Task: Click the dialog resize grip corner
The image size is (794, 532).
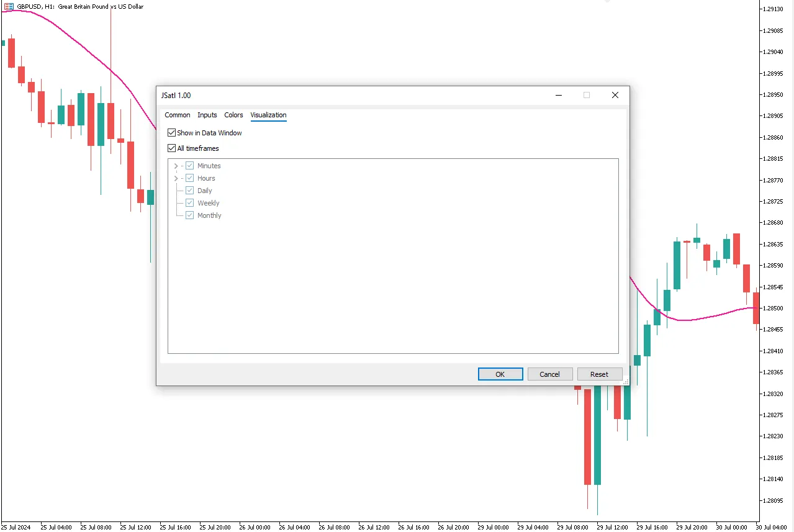Action: click(x=626, y=382)
